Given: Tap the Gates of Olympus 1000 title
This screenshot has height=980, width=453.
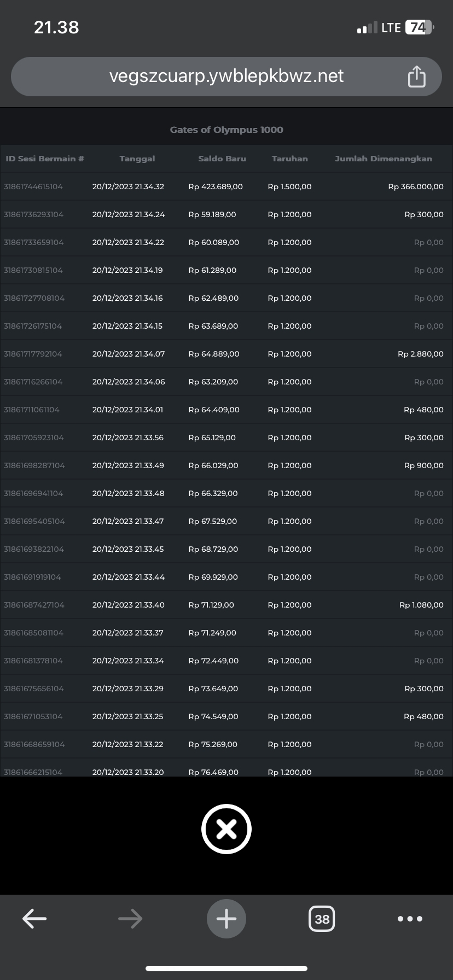Looking at the screenshot, I should (226, 130).
